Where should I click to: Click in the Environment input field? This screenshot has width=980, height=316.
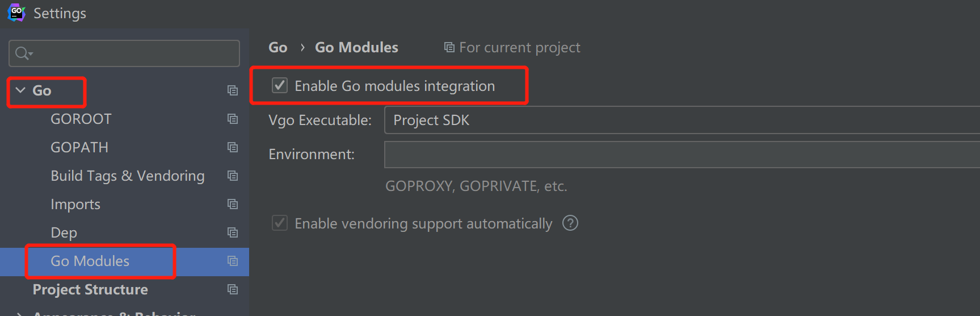tap(682, 155)
